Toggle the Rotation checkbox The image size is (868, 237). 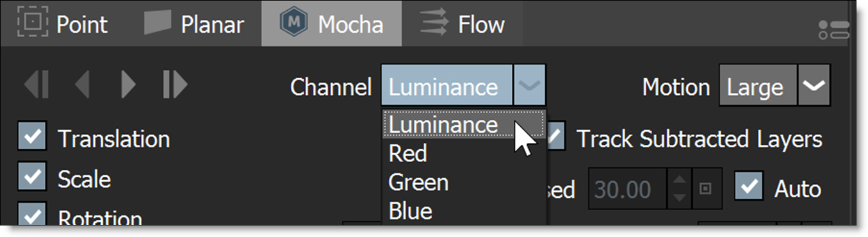33,215
